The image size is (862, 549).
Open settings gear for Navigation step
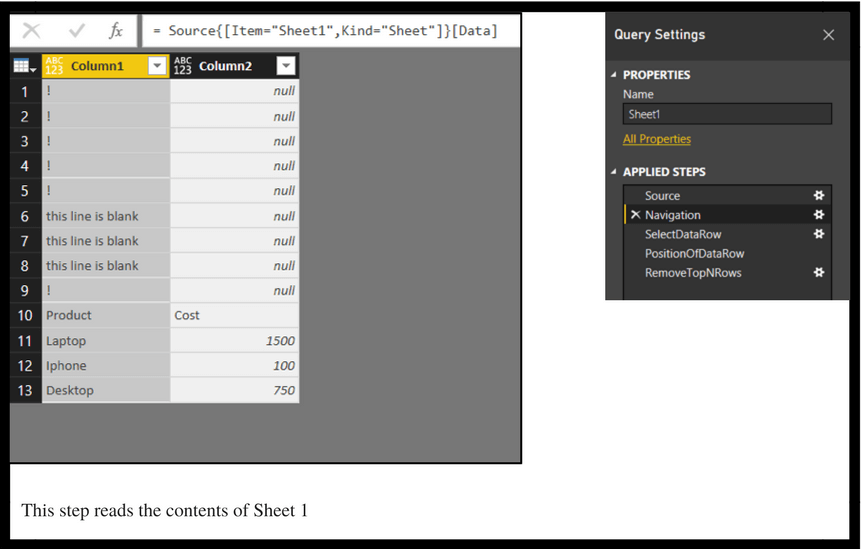tap(819, 215)
